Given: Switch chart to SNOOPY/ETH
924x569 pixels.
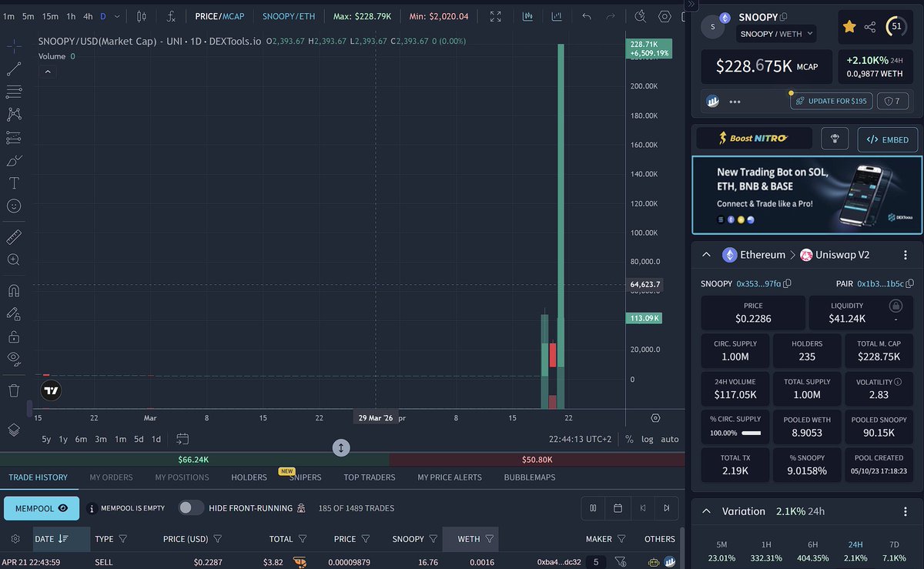Looking at the screenshot, I should point(289,16).
